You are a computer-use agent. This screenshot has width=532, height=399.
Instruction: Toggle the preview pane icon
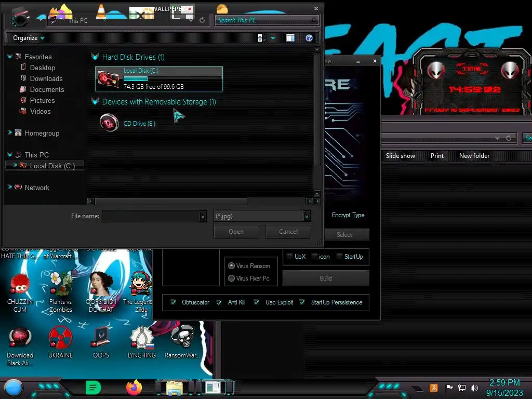(x=290, y=38)
